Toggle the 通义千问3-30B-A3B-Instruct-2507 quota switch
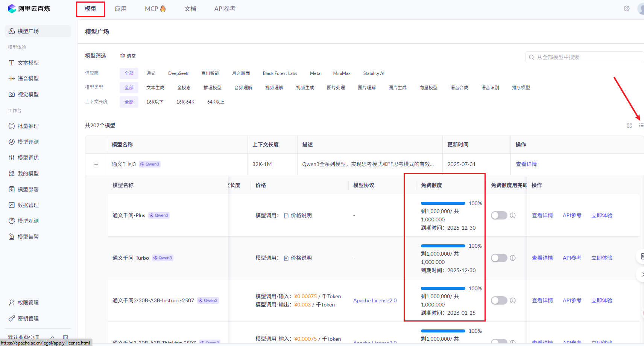Image resolution: width=644 pixels, height=346 pixels. [x=499, y=300]
